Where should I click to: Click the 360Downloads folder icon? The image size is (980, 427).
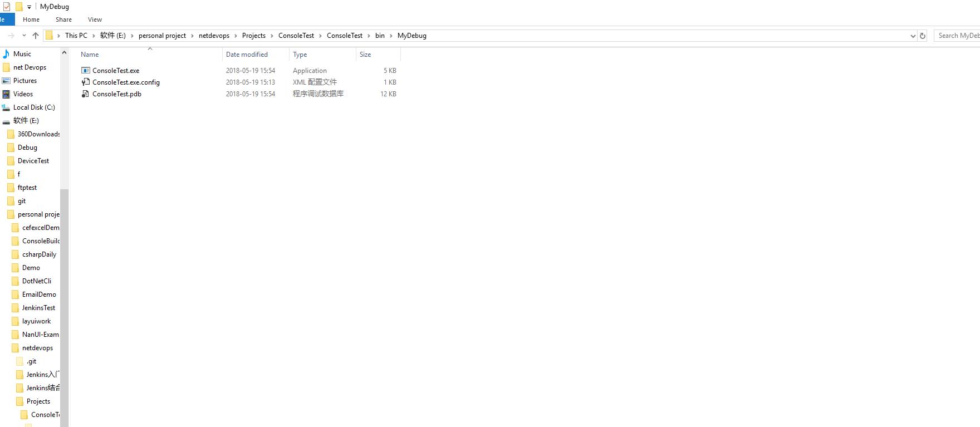pos(11,134)
